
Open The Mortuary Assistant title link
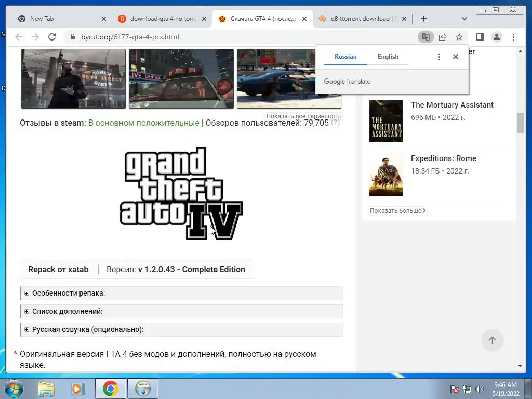[452, 105]
